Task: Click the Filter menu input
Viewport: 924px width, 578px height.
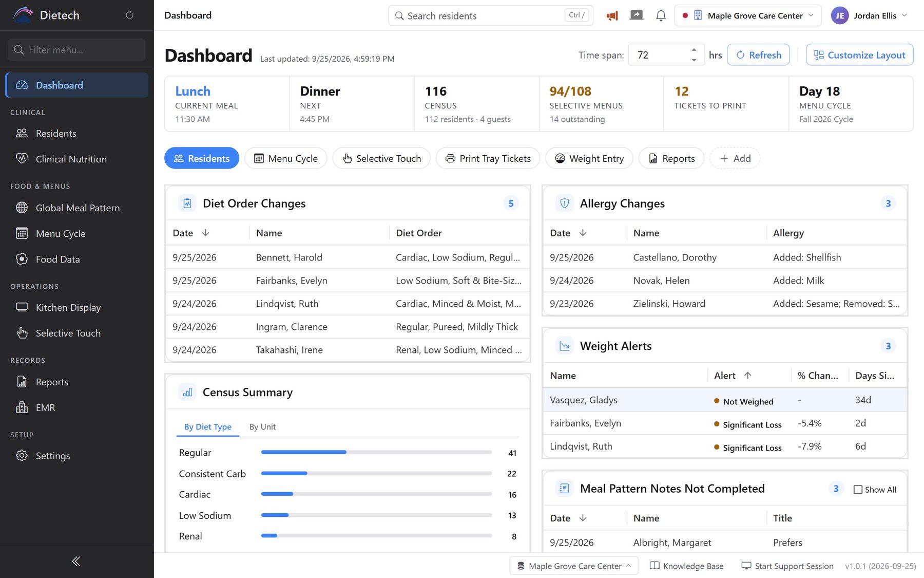Action: [76, 50]
